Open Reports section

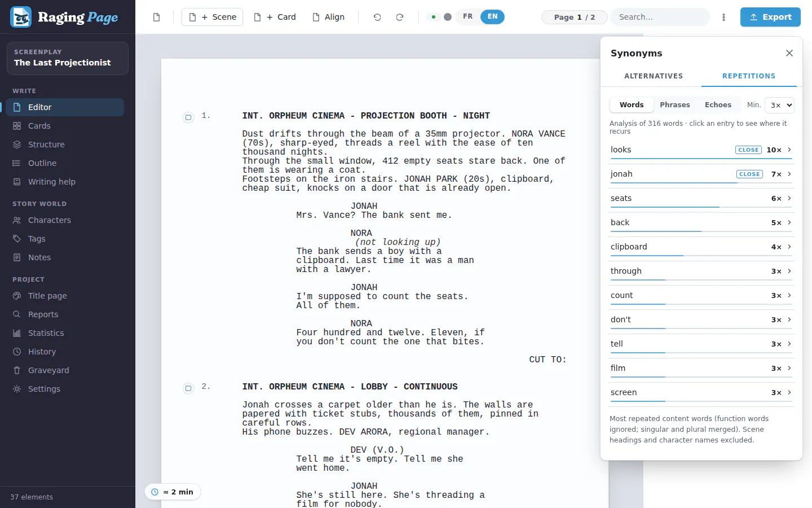[x=65, y=314]
